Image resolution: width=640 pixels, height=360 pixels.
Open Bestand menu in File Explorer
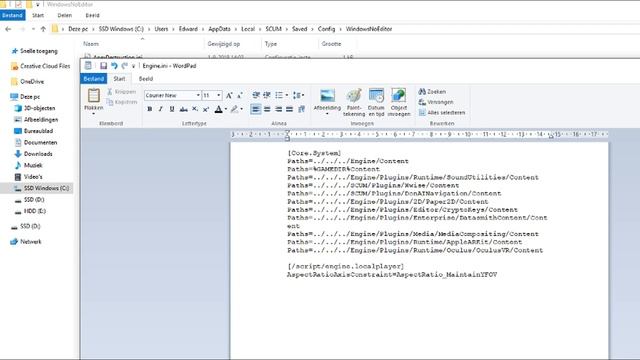[x=13, y=15]
